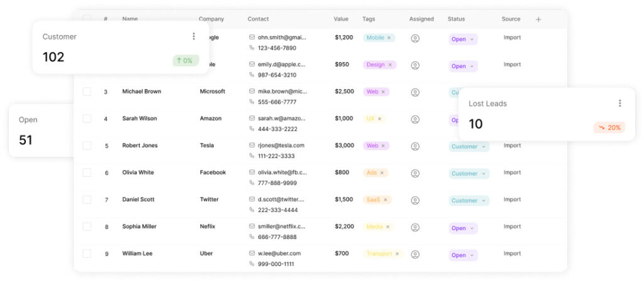Expand Customer status dropdown for Daniel Scott
Viewport: 644px width, 283px height.
click(x=469, y=201)
